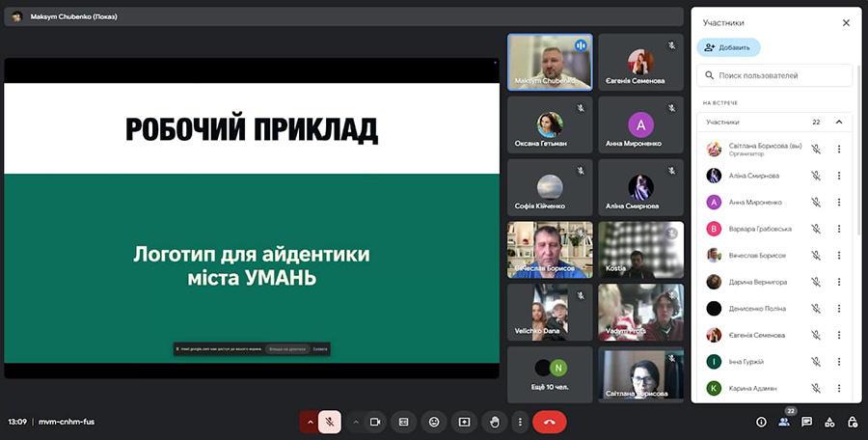This screenshot has height=440, width=868.
Task: Click microphone icon of Інна Гуржій row
Action: [815, 362]
